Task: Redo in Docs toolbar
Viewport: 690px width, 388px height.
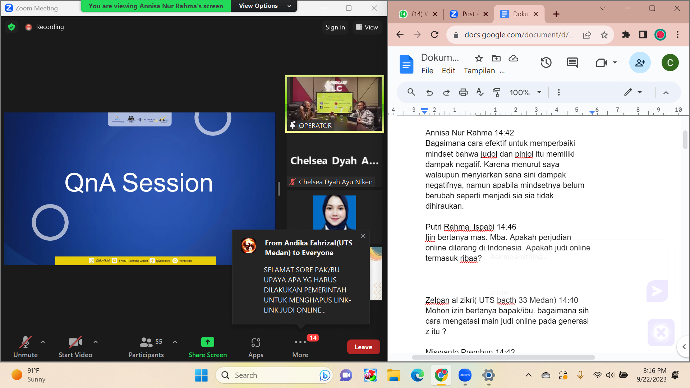Action: coord(446,92)
